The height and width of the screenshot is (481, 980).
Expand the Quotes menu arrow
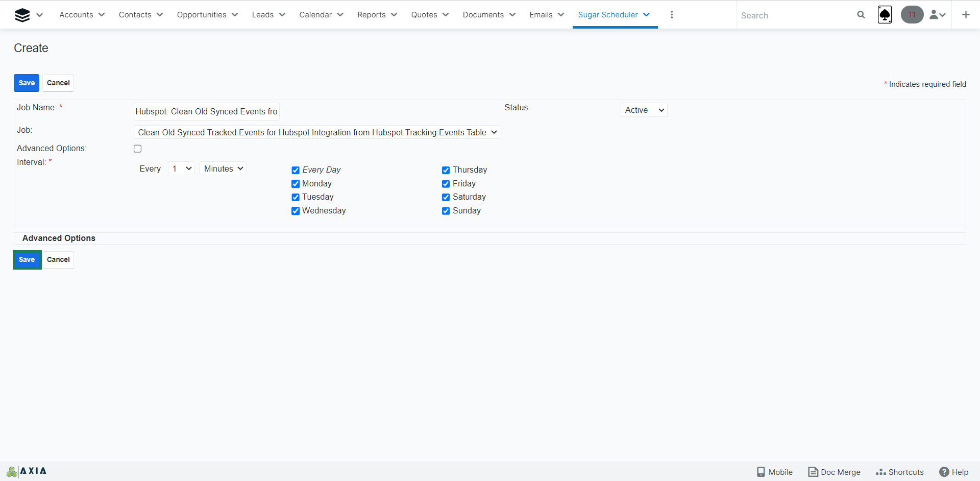446,15
